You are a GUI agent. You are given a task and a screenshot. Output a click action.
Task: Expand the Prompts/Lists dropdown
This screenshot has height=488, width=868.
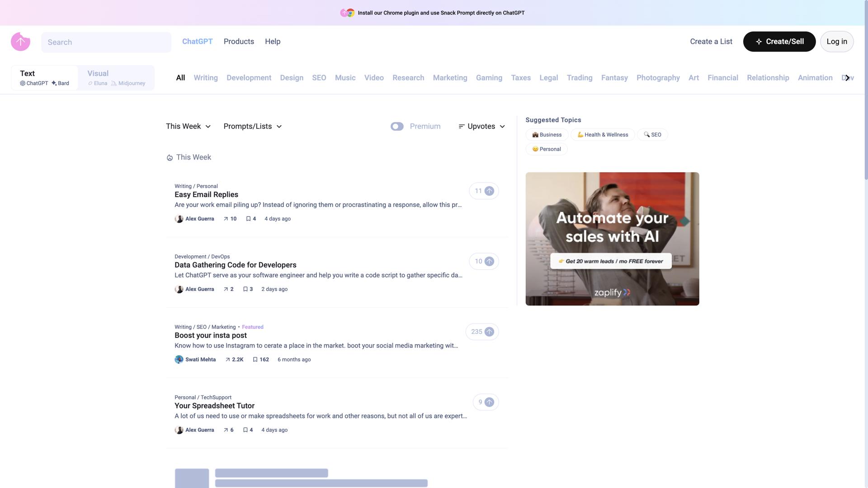252,127
